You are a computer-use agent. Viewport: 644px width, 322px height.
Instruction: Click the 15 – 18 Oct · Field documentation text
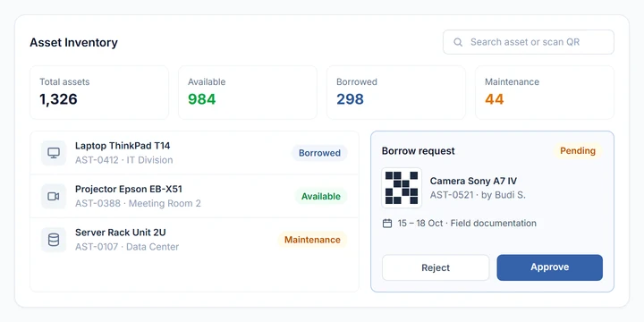point(467,224)
